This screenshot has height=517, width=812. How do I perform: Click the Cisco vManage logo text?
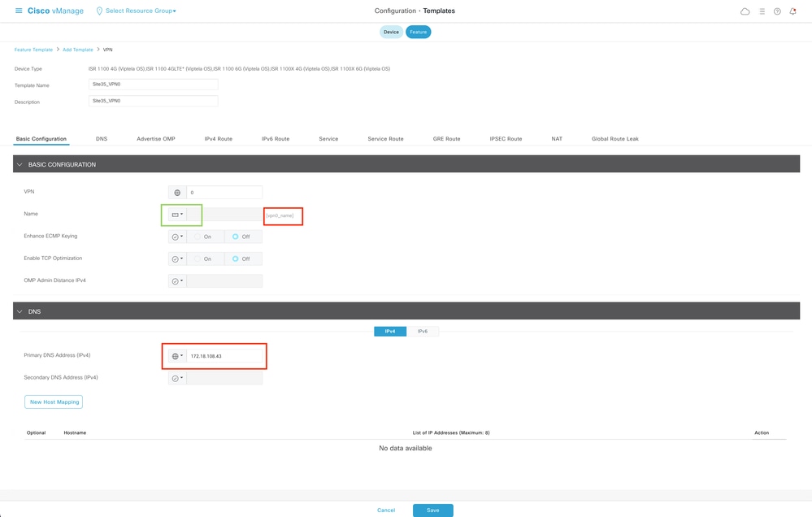54,11
